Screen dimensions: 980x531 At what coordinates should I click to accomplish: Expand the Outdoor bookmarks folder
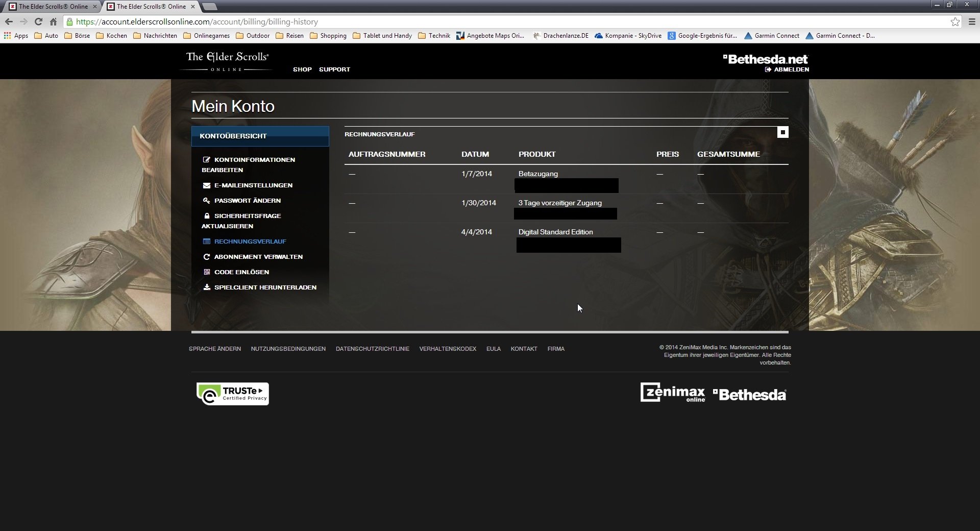coord(253,36)
